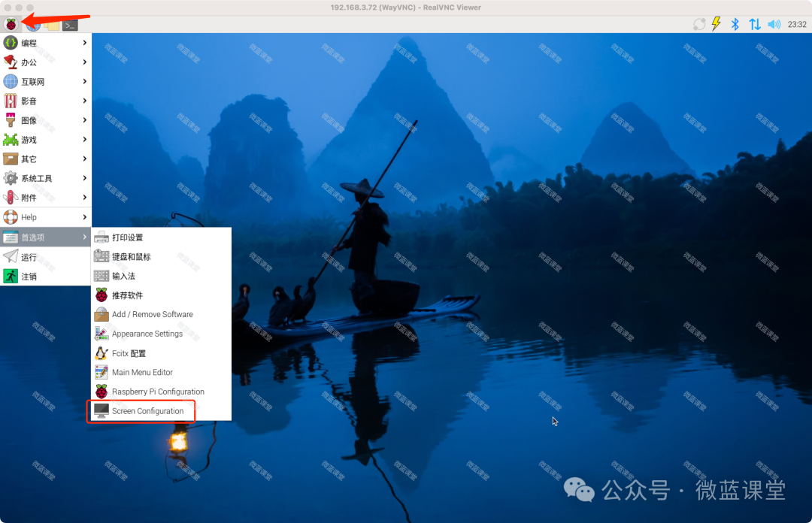The image size is (812, 523).
Task: Open Add / Remove Software
Action: 162,314
